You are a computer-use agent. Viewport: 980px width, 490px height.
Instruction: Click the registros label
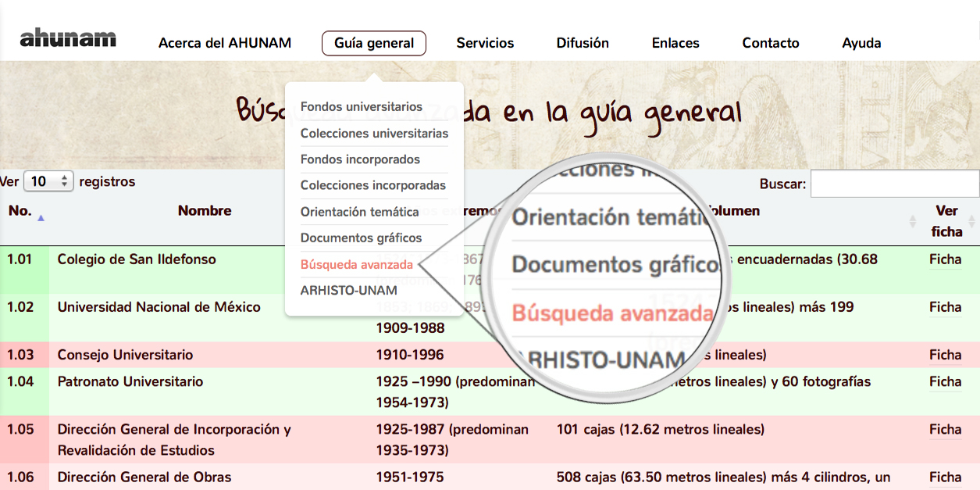107,182
